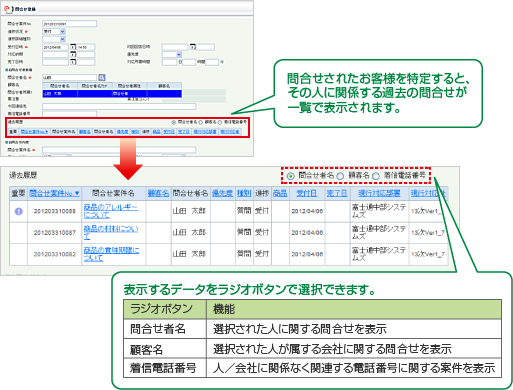Screen dimensions: 513x390
Task: Click the 次回回答日時 date input field
Action: coord(175,47)
